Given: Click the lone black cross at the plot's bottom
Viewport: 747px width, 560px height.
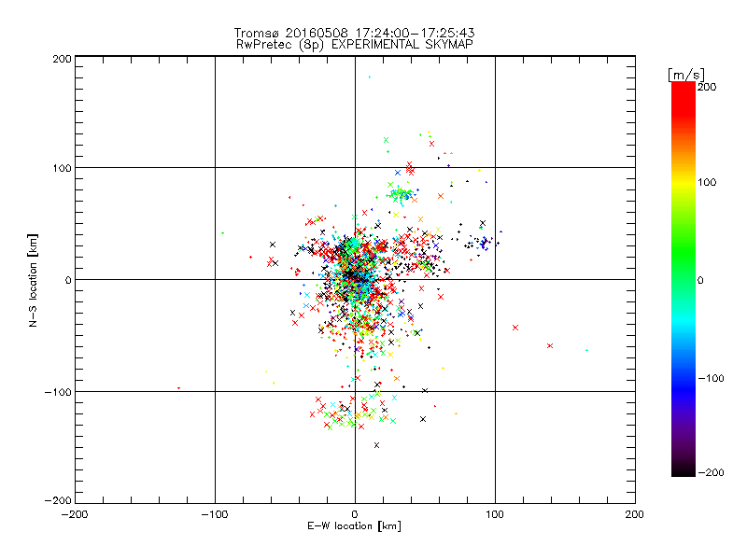Looking at the screenshot, I should 377,445.
